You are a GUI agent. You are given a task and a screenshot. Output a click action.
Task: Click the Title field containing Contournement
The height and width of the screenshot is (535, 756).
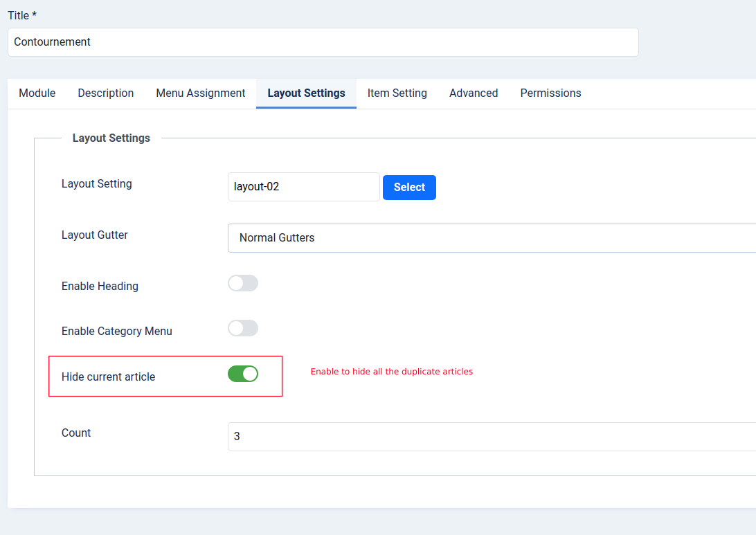(323, 42)
